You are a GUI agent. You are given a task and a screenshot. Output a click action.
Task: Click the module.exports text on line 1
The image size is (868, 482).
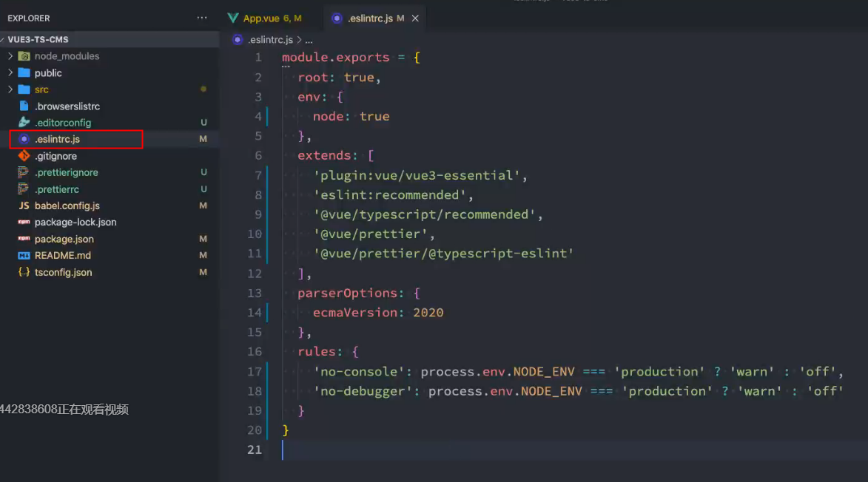click(335, 58)
